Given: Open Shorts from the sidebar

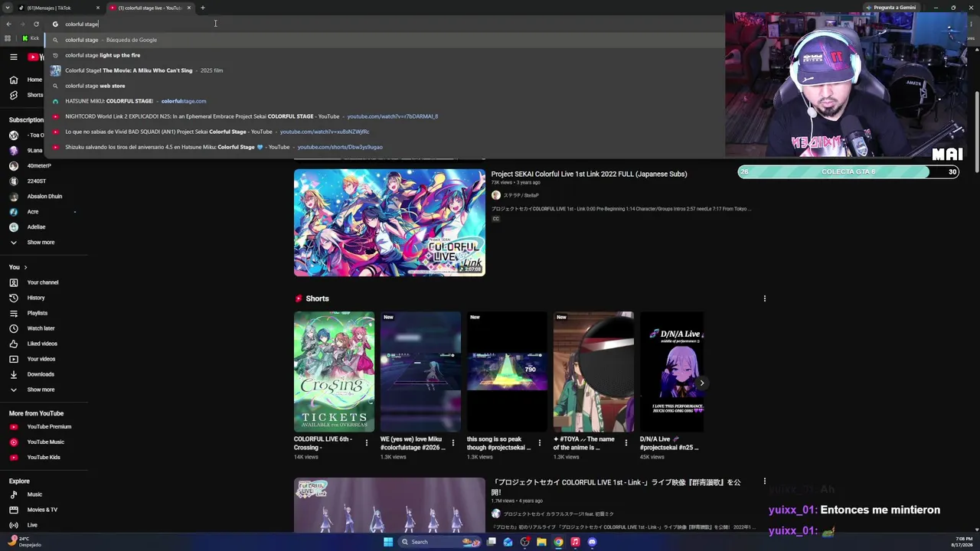Looking at the screenshot, I should click(25, 95).
